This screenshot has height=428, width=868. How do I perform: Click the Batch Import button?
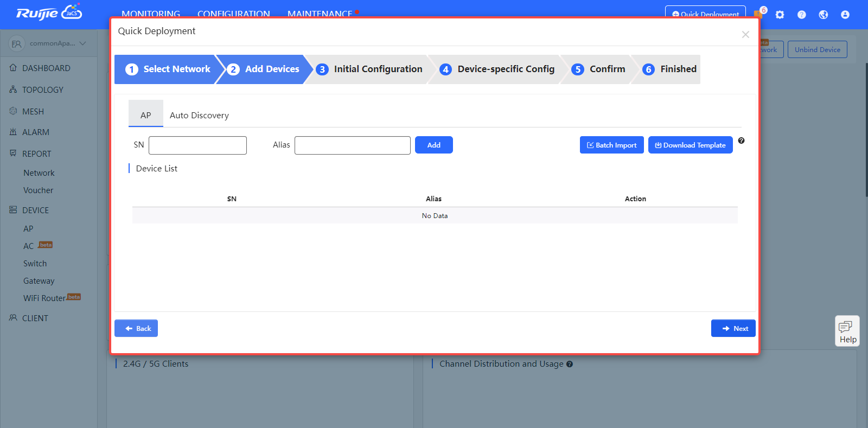(x=611, y=145)
